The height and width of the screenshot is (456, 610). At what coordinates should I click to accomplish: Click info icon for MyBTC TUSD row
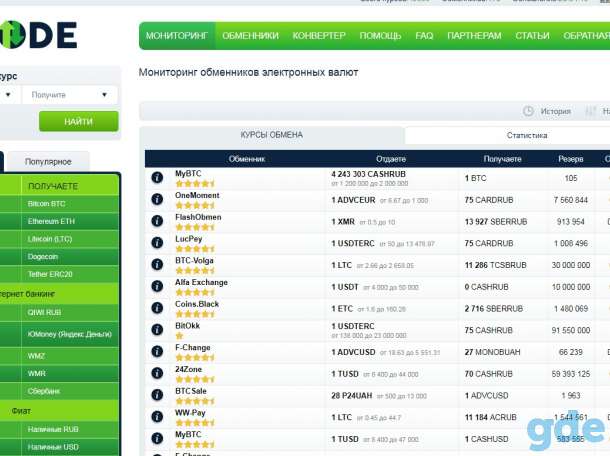click(x=157, y=438)
